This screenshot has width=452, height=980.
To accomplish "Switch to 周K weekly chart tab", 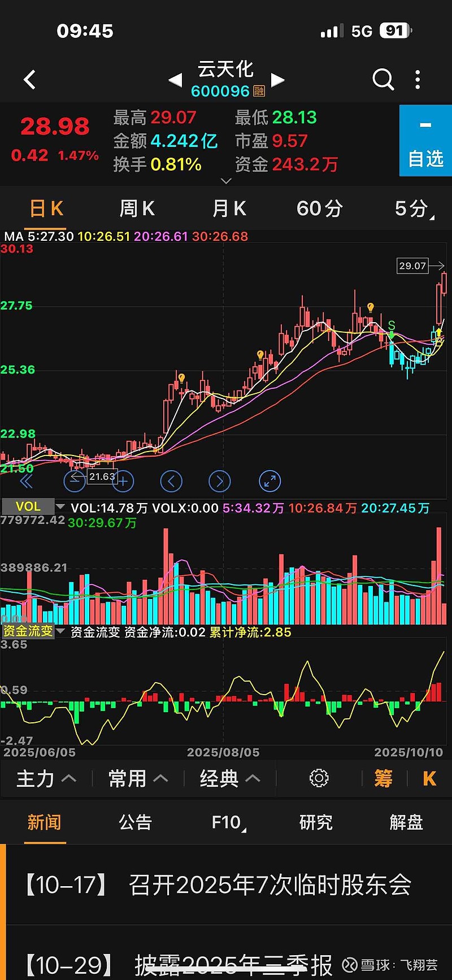I will coord(137,209).
